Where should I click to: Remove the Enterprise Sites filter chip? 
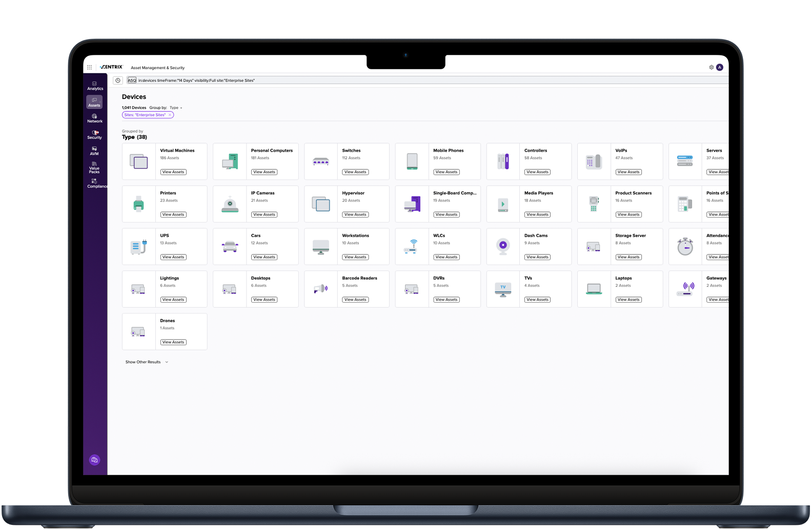point(170,115)
